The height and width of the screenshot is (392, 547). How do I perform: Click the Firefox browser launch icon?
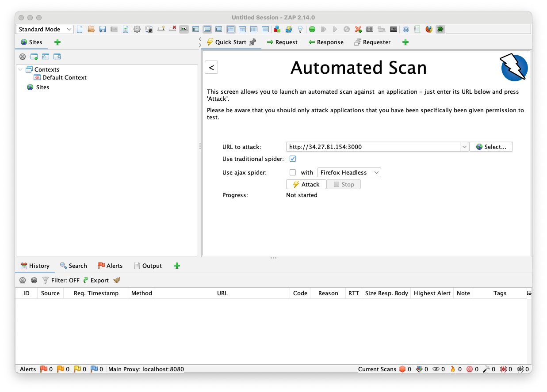click(429, 30)
